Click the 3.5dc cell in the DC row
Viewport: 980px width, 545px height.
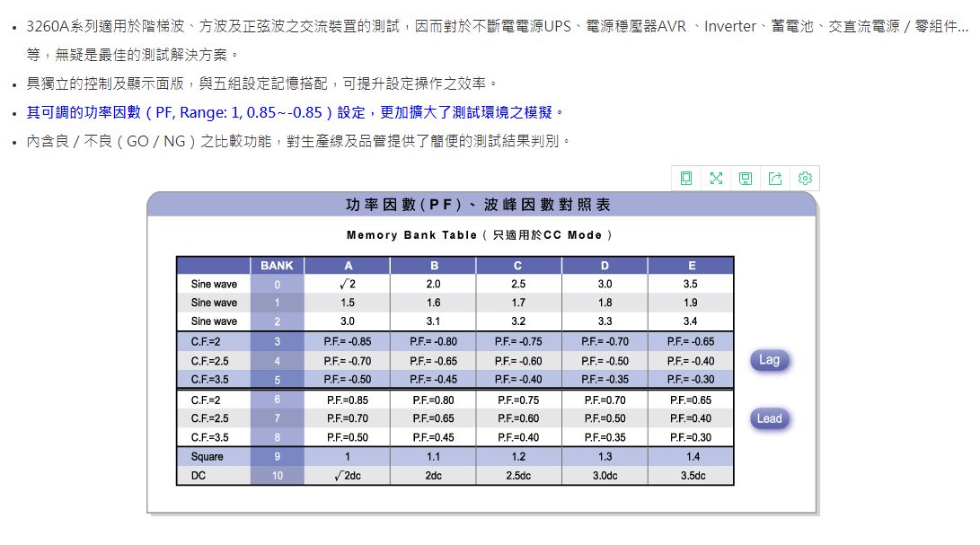693,476
